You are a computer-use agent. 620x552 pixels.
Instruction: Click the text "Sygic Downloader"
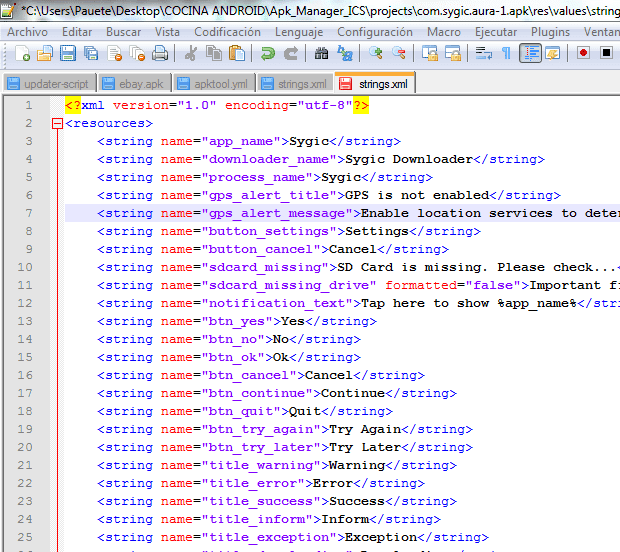click(409, 159)
